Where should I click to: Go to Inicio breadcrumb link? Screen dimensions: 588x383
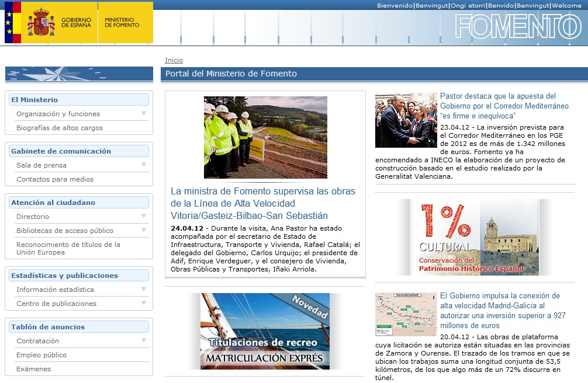[x=174, y=60]
